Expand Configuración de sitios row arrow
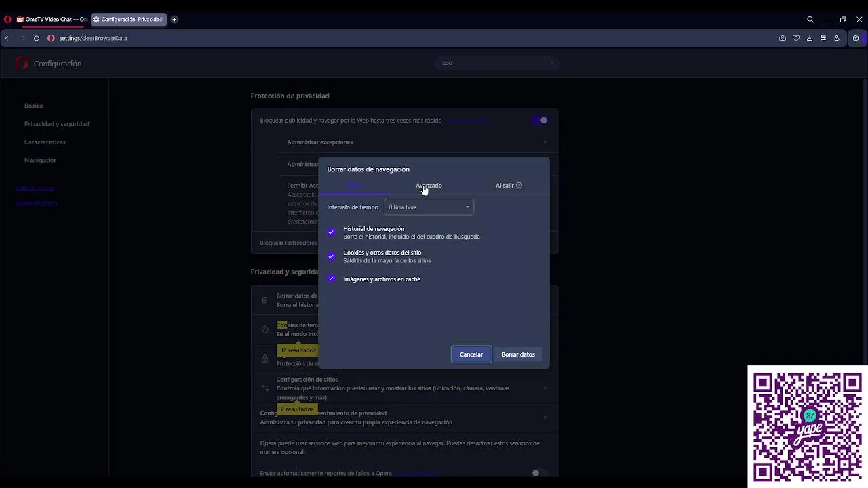868x488 pixels. pyautogui.click(x=545, y=388)
